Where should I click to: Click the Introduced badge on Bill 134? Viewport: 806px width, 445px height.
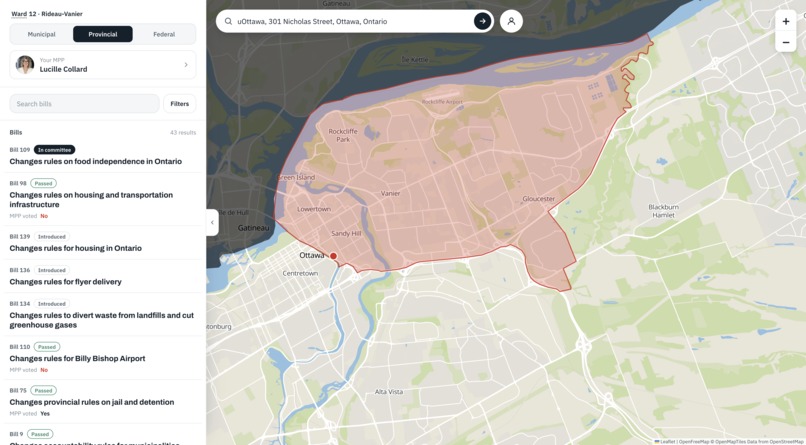pos(52,303)
